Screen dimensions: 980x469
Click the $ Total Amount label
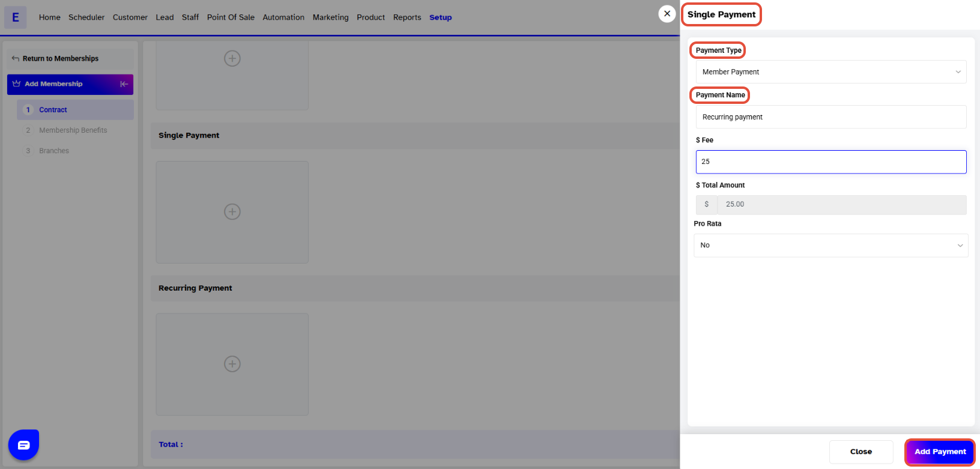[x=720, y=185]
